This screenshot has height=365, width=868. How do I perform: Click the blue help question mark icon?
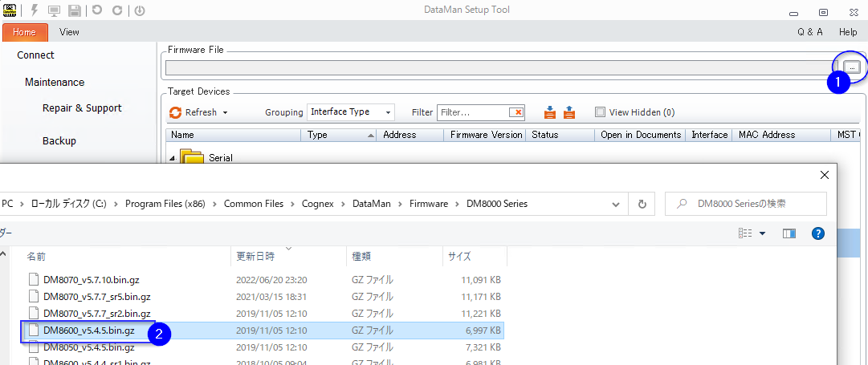(818, 233)
